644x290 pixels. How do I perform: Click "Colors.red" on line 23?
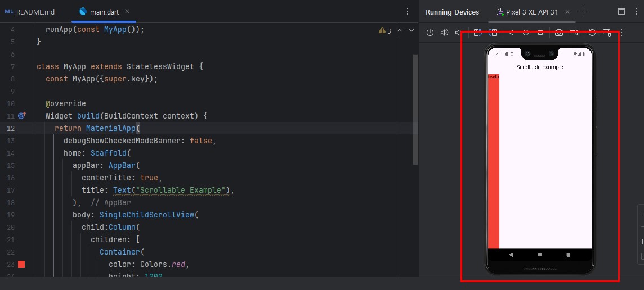tap(163, 264)
